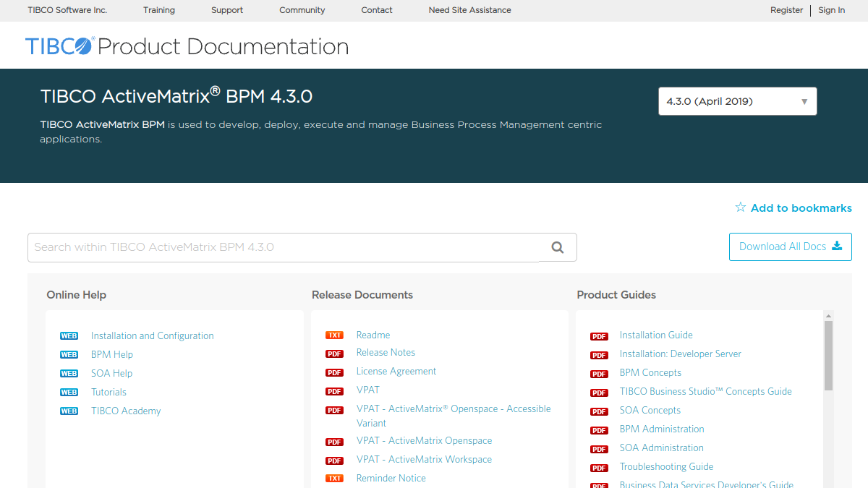The image size is (868, 488).
Task: Click TXT icon next to Readme
Action: [334, 335]
